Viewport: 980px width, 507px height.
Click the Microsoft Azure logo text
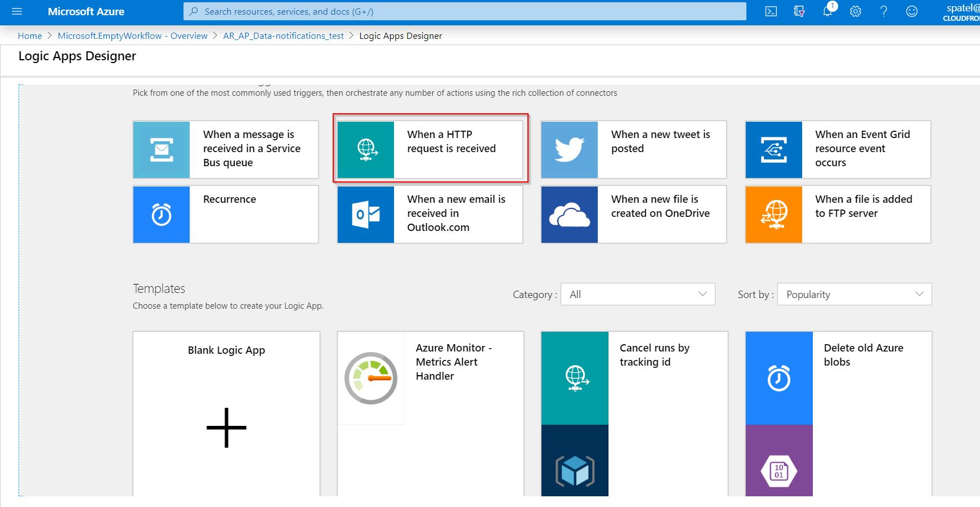tap(86, 11)
